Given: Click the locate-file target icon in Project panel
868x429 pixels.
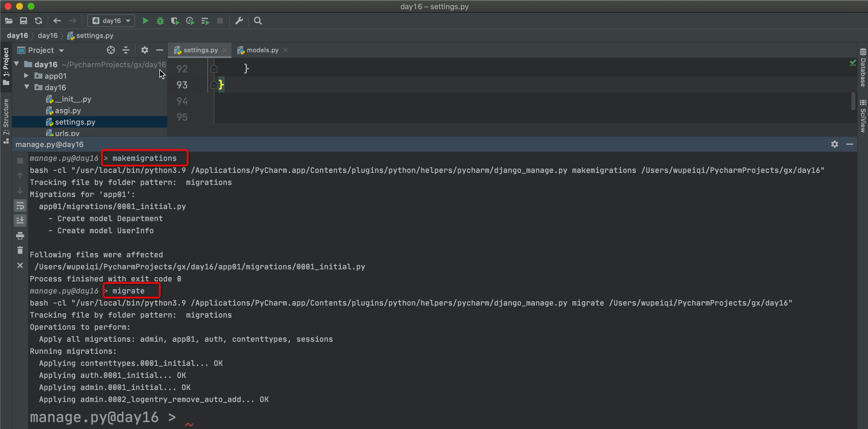Looking at the screenshot, I should pyautogui.click(x=111, y=50).
